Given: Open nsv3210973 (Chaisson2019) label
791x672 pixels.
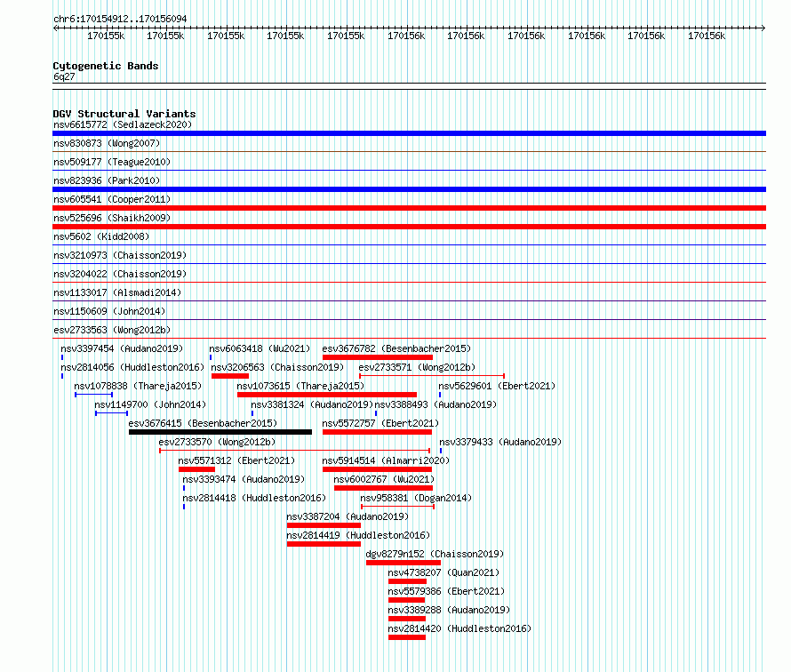Looking at the screenshot, I should click(x=120, y=255).
